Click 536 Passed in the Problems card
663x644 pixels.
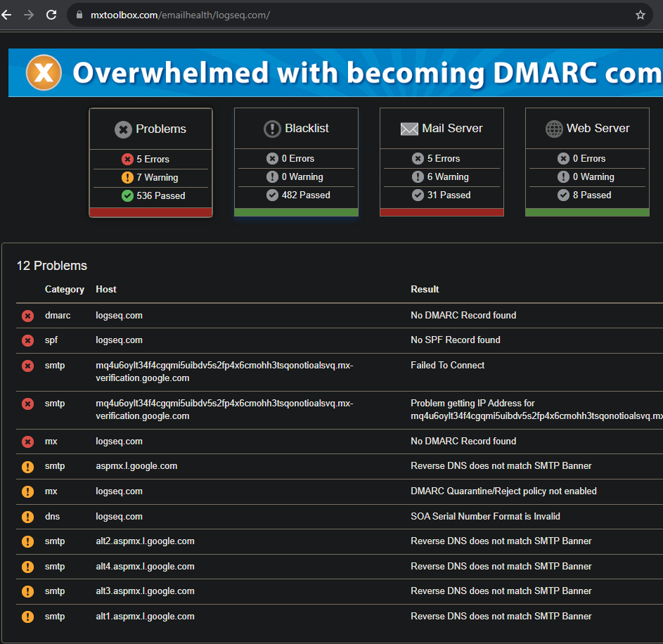[161, 195]
